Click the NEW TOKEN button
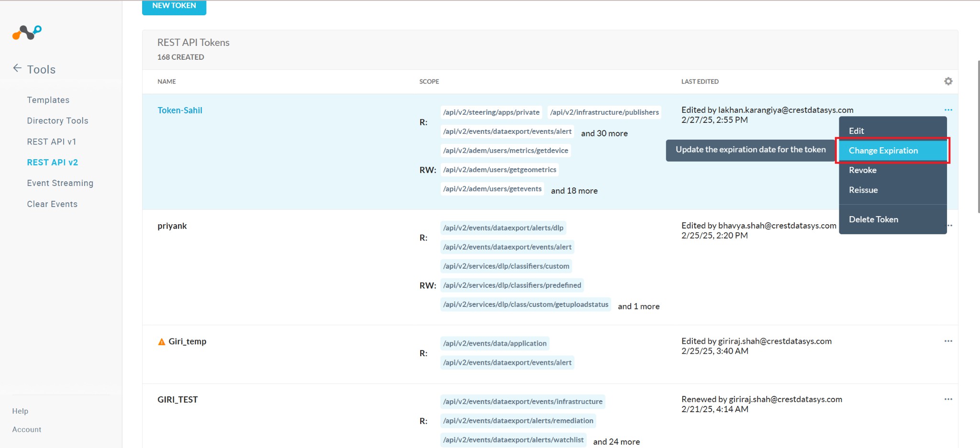Viewport: 980px width, 448px height. click(x=174, y=6)
